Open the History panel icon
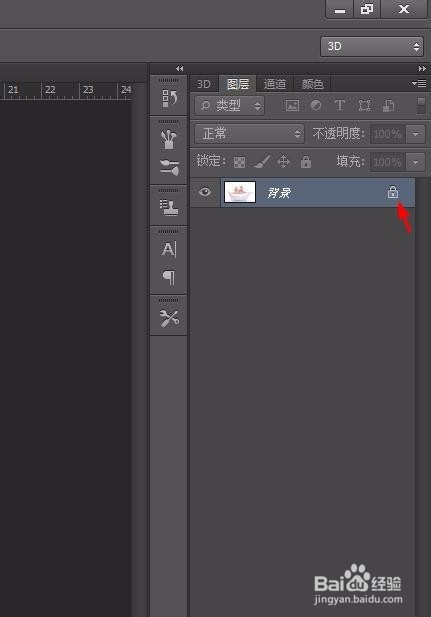 (169, 98)
